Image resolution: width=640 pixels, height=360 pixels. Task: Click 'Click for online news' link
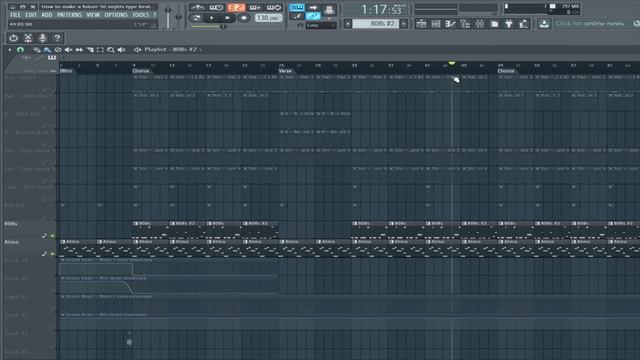589,24
